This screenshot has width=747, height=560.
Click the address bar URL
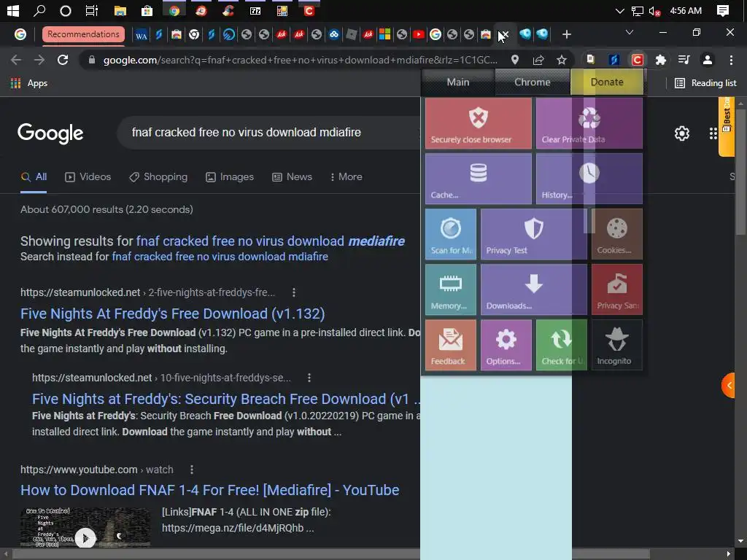tap(300, 60)
